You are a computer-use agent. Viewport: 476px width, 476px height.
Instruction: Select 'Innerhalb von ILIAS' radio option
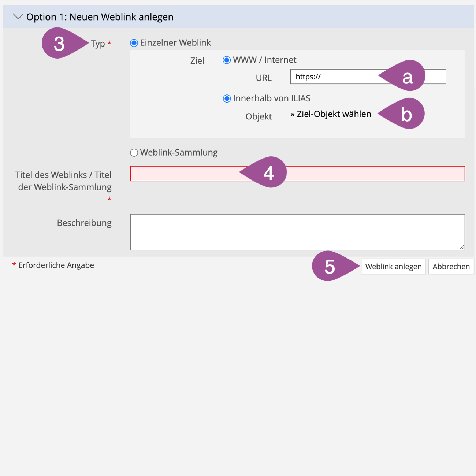pyautogui.click(x=227, y=98)
